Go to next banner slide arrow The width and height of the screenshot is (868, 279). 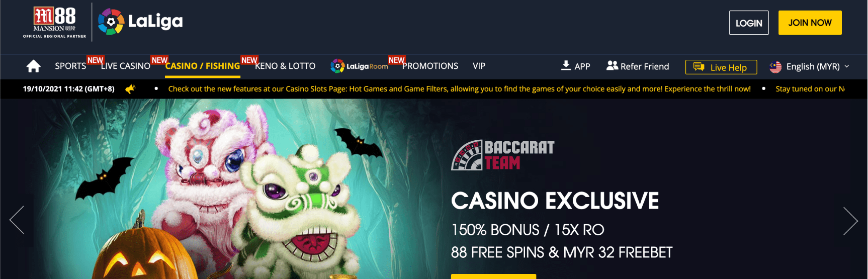point(850,221)
